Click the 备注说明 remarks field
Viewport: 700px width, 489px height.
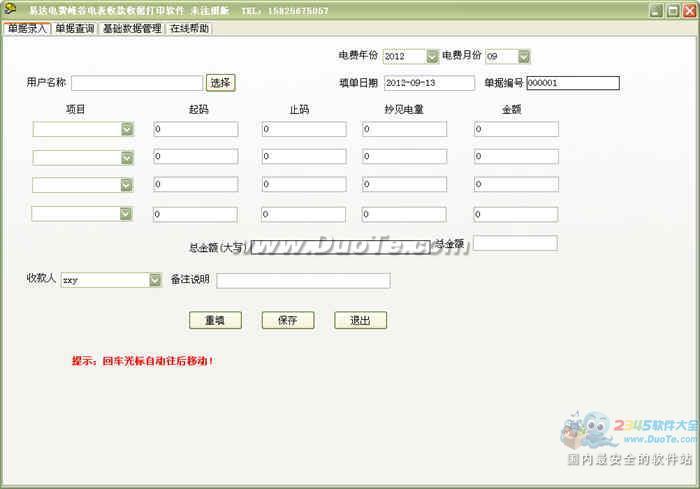303,281
